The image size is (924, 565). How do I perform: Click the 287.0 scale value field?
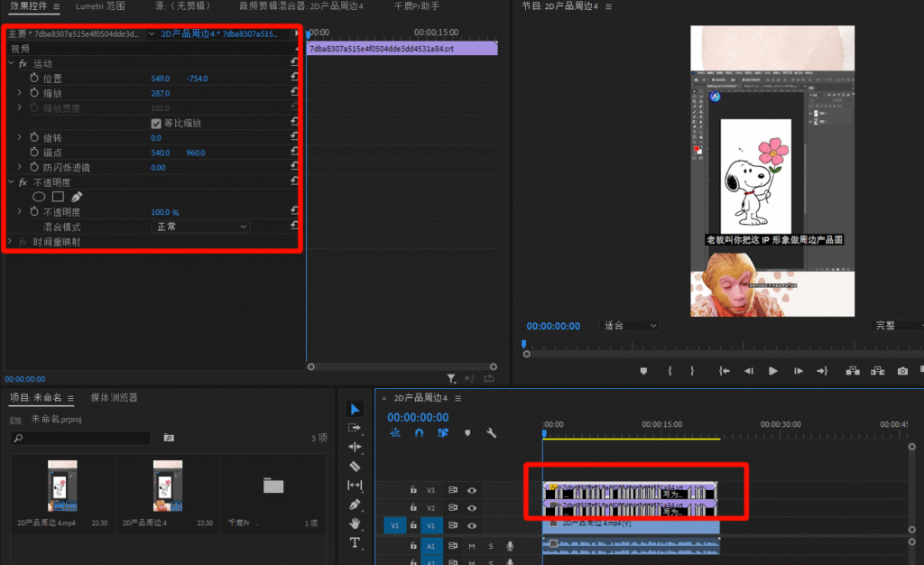pos(161,93)
